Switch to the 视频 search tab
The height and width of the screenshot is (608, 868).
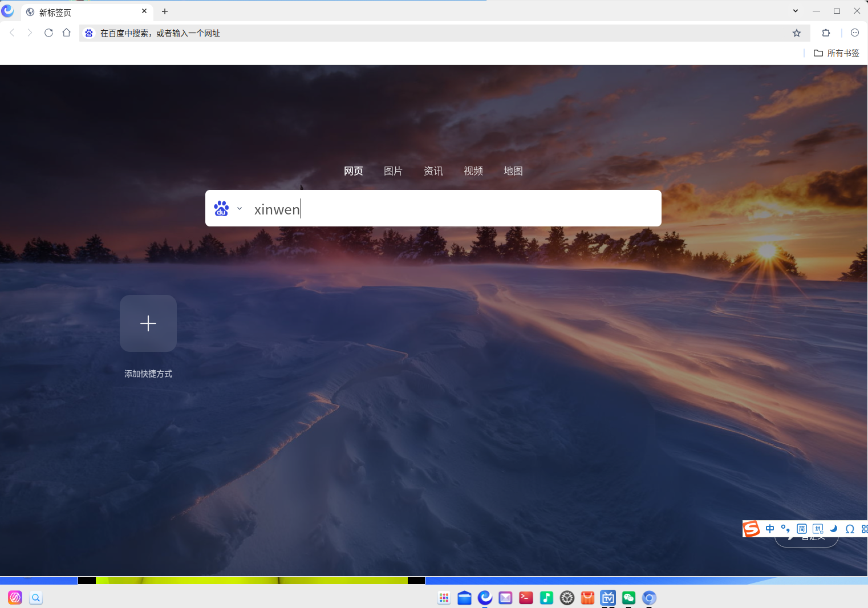coord(473,171)
